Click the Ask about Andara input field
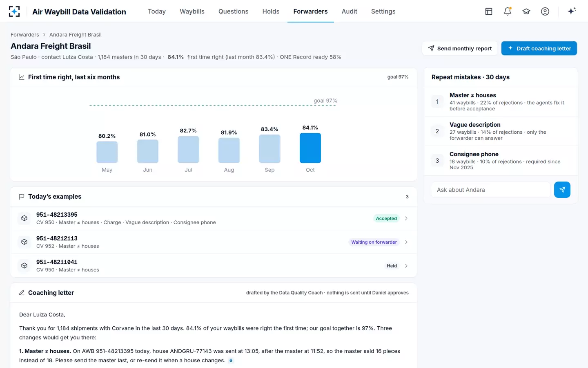This screenshot has height=368, width=588. tap(491, 190)
